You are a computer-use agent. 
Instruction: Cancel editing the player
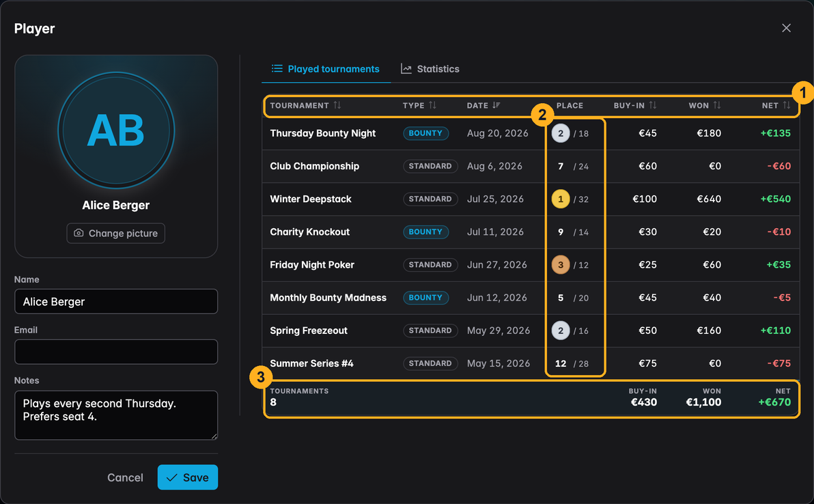pyautogui.click(x=125, y=477)
